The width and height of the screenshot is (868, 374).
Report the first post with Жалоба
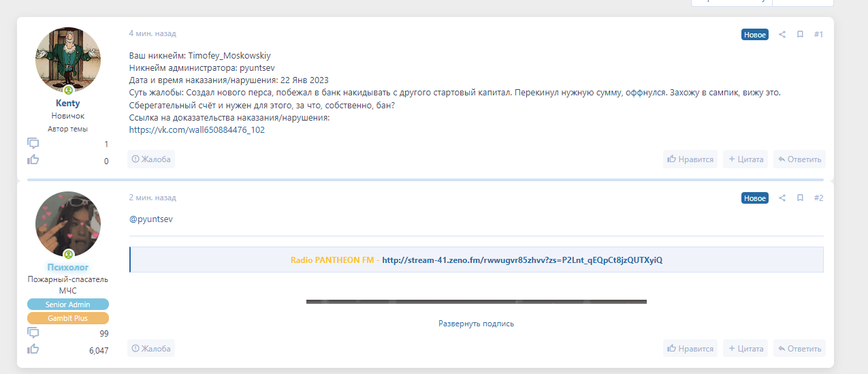tap(151, 159)
